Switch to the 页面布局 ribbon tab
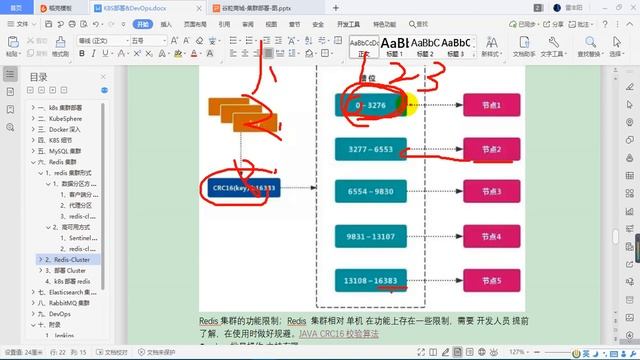Viewport: 640px width, 360px height. (x=195, y=24)
